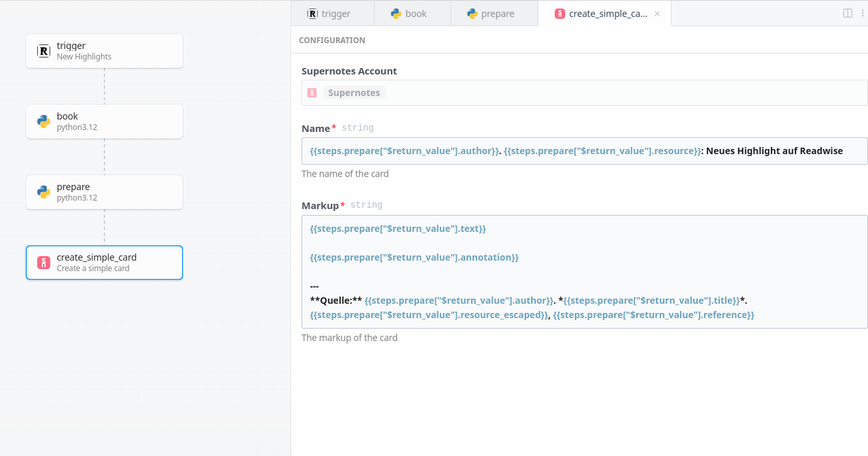The image size is (868, 456).
Task: Click Supernotes icon on create_simple_card node
Action: click(x=44, y=263)
